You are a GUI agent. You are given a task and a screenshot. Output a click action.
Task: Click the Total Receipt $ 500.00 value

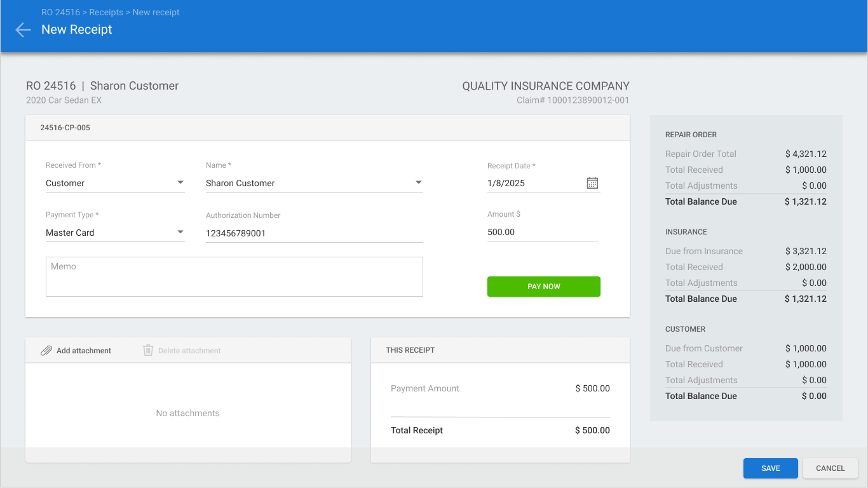point(592,430)
